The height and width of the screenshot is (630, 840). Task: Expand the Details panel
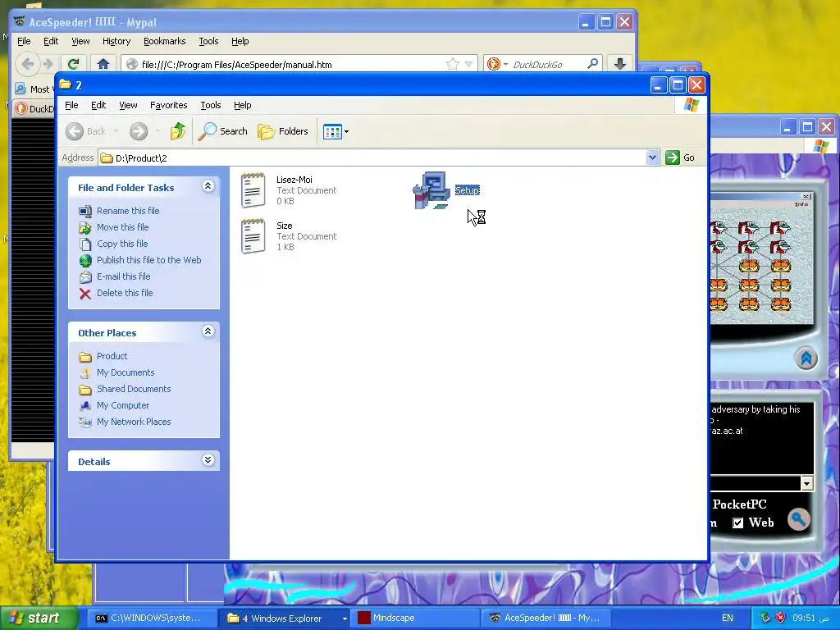[x=208, y=460]
